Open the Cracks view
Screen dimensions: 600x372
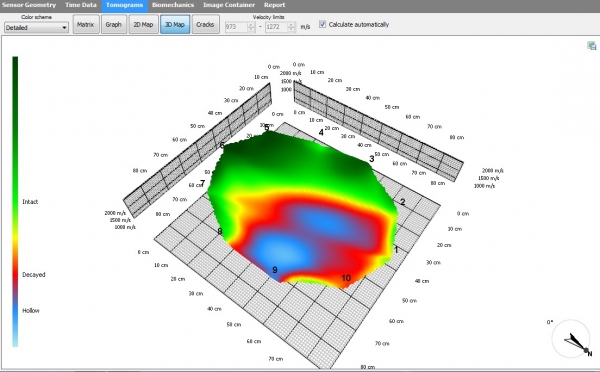point(205,24)
